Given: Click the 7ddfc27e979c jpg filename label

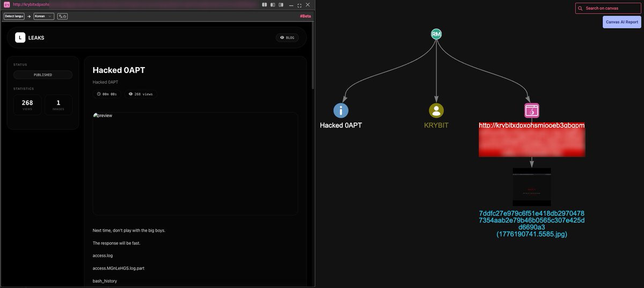Looking at the screenshot, I should [532, 224].
